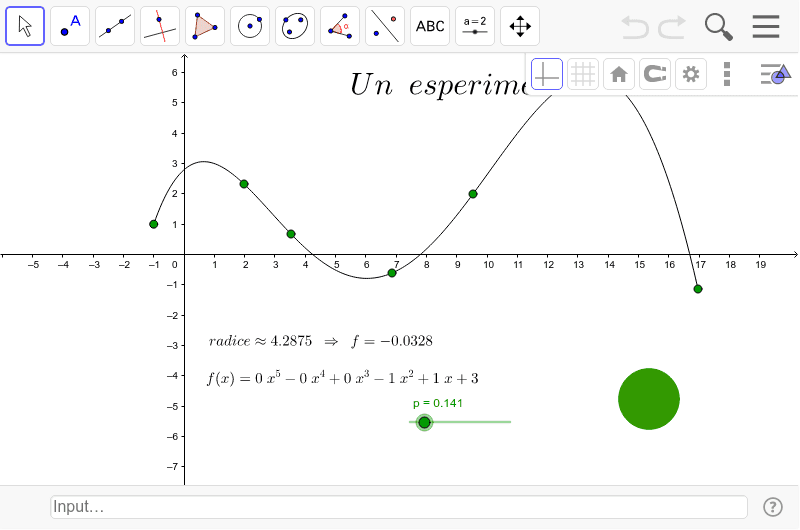800x530 pixels.
Task: Click the text 'radice ≈ 4.2875'
Action: (260, 341)
